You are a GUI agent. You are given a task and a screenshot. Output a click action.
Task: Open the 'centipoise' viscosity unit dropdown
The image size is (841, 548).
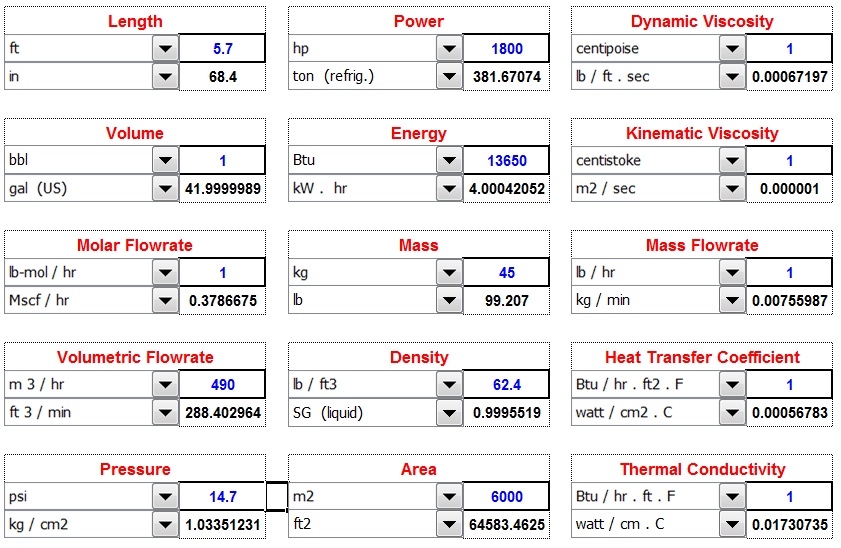732,49
